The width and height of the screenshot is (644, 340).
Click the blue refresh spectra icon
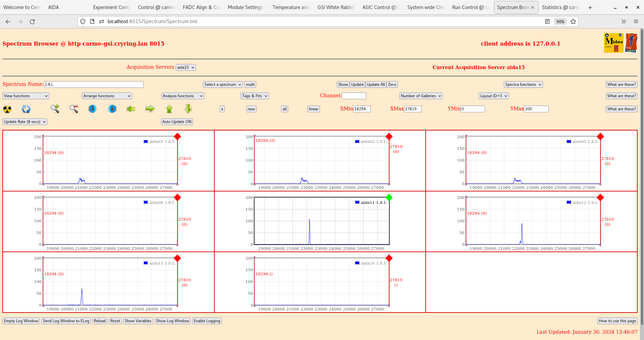26,109
